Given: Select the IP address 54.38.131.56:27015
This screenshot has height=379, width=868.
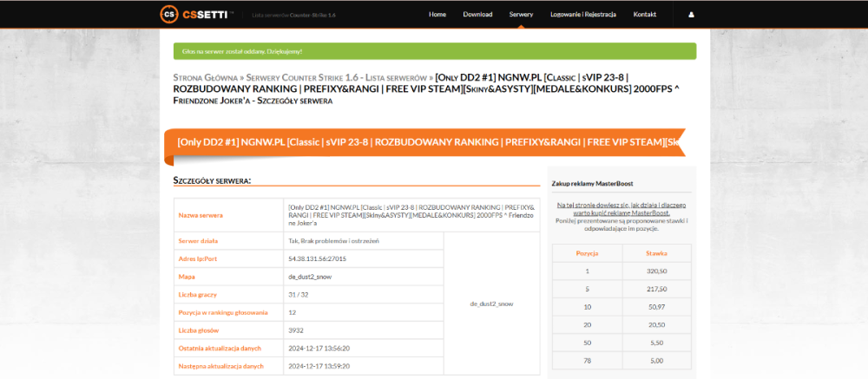Looking at the screenshot, I should tap(318, 259).
